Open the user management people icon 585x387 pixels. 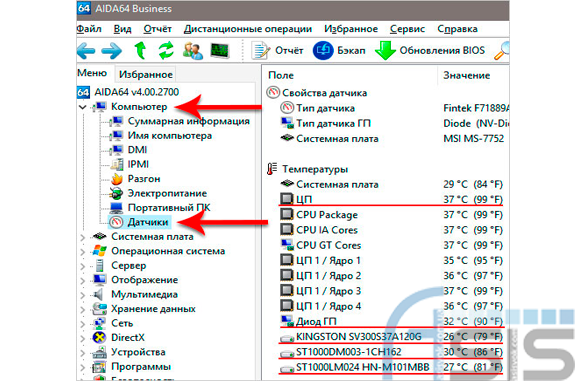point(193,50)
